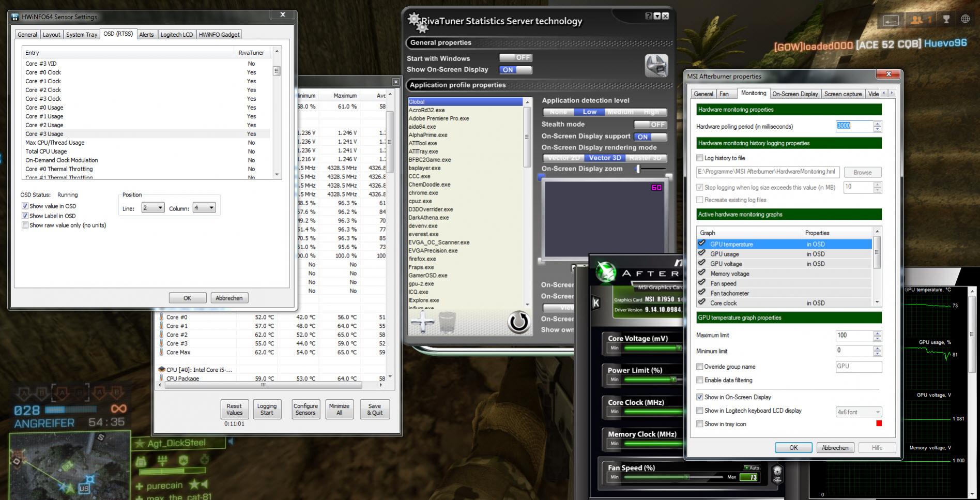Click Logging Start button
The height and width of the screenshot is (500, 980).
click(267, 409)
